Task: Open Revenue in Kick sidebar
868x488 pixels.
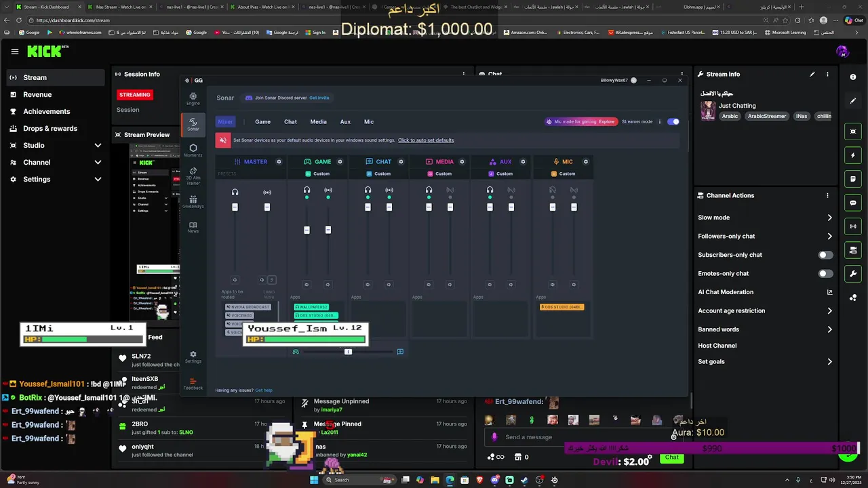Action: (37, 95)
